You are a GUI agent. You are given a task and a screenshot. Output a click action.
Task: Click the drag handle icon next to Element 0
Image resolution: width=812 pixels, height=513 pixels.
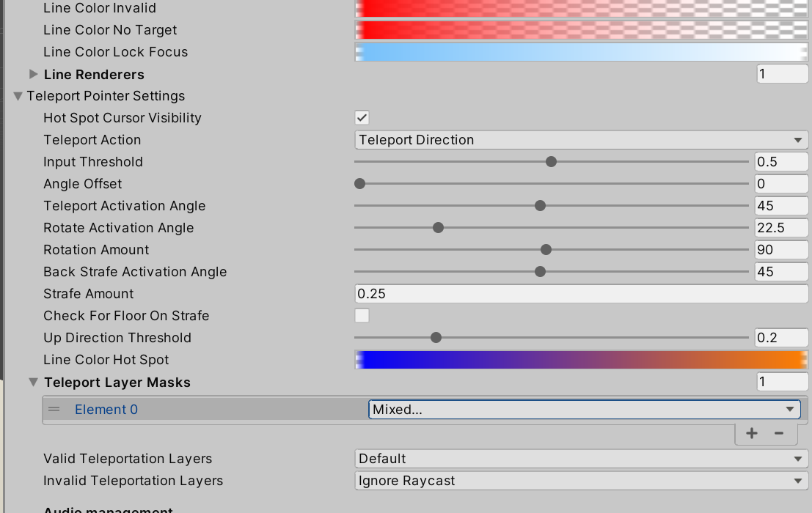54,409
